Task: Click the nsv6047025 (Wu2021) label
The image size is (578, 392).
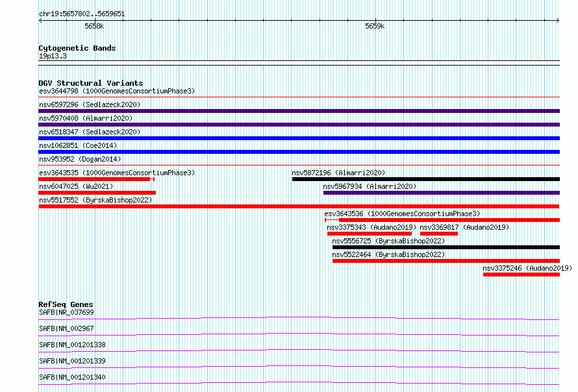Action: point(76,186)
